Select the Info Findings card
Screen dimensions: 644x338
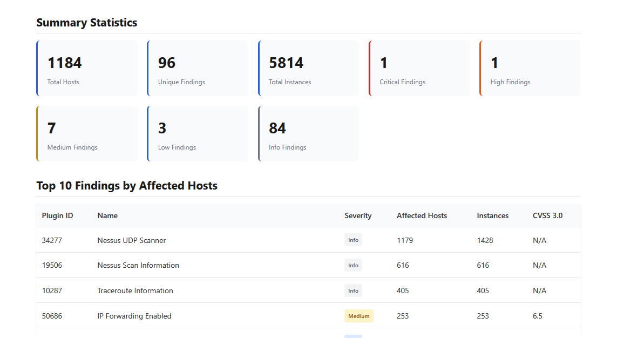coord(308,134)
